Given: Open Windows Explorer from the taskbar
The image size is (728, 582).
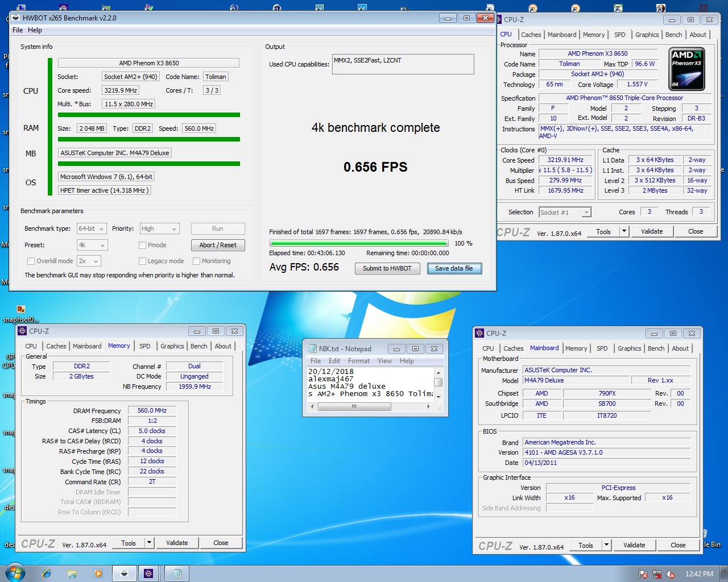Looking at the screenshot, I should (72, 573).
